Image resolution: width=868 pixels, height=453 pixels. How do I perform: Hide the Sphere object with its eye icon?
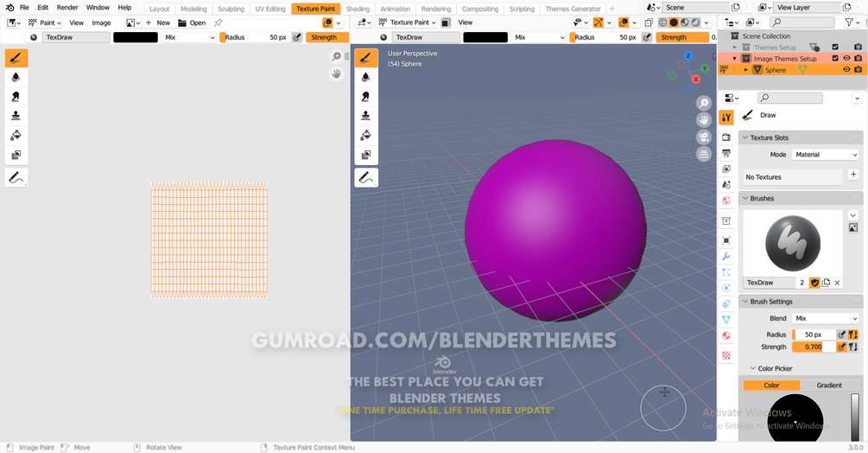pos(846,70)
